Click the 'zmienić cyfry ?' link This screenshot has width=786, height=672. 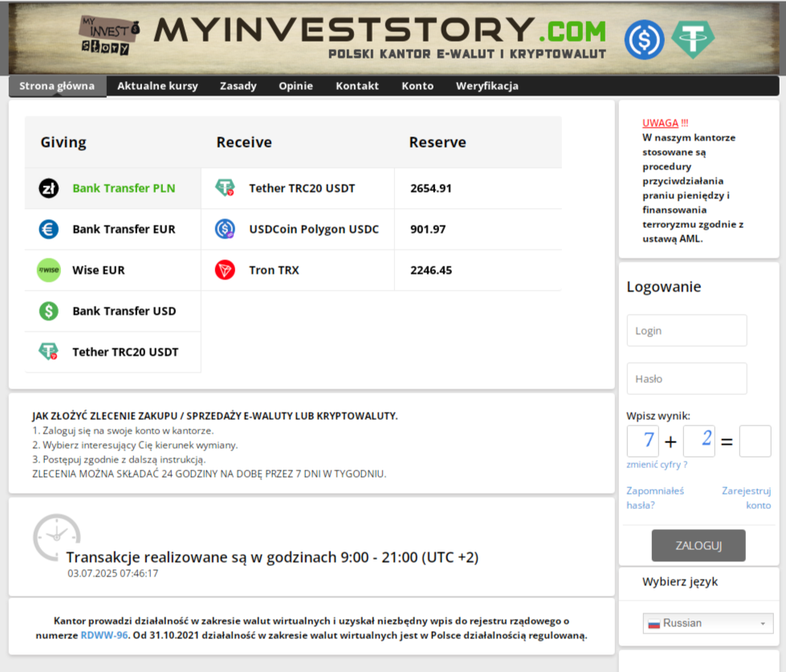(657, 465)
